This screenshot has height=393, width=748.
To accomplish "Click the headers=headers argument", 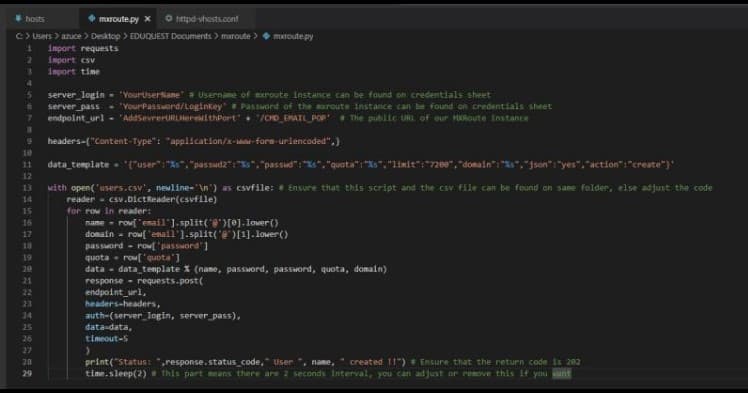I will pos(123,304).
